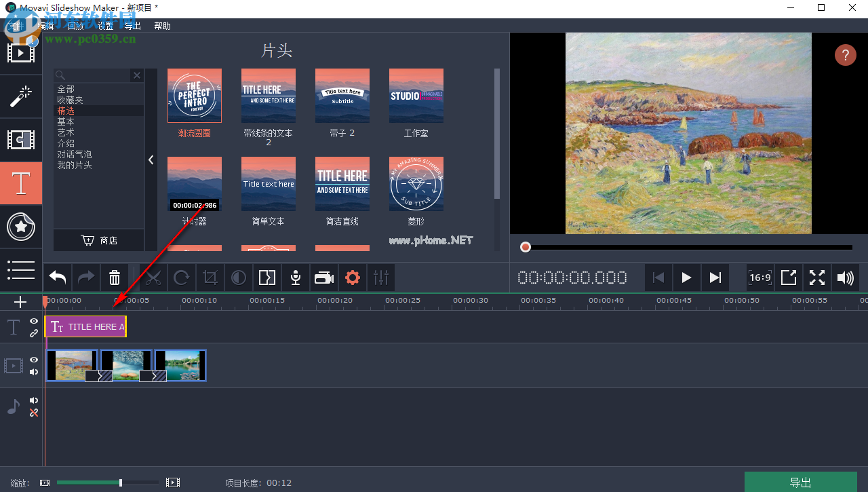Click the magic wand sidebar icon

(20, 97)
